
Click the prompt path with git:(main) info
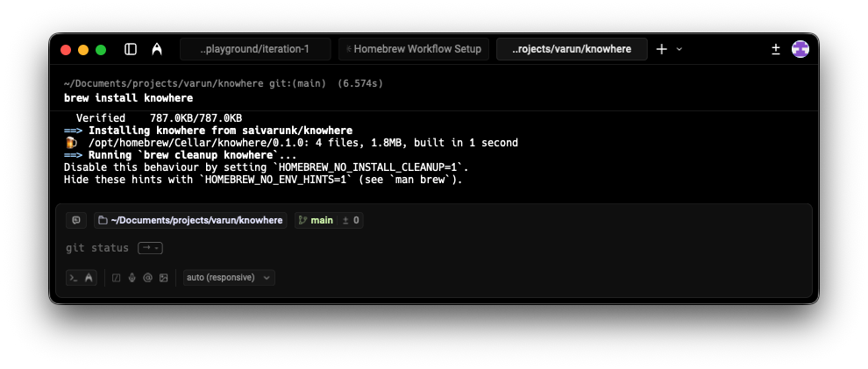(x=224, y=83)
